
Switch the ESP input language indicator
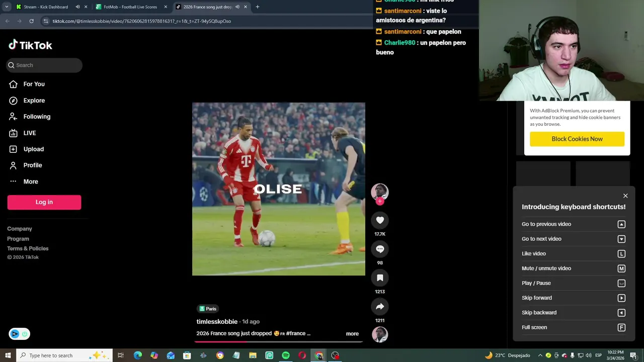(x=598, y=355)
